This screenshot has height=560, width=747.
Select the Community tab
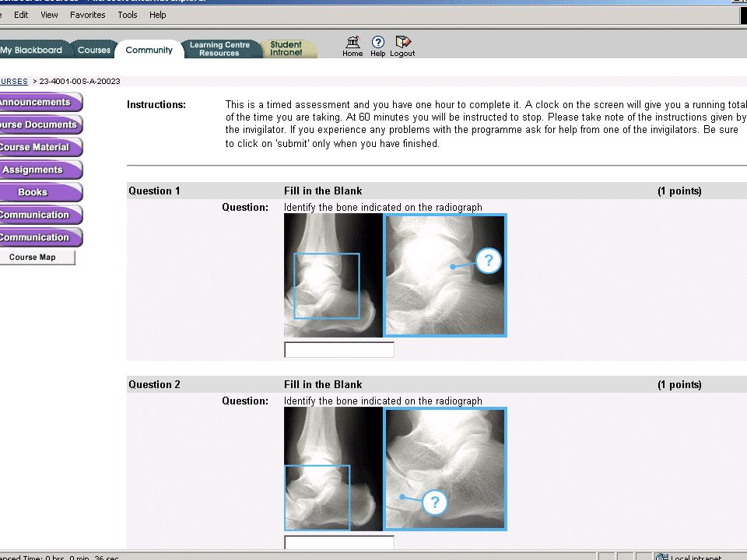click(x=149, y=50)
